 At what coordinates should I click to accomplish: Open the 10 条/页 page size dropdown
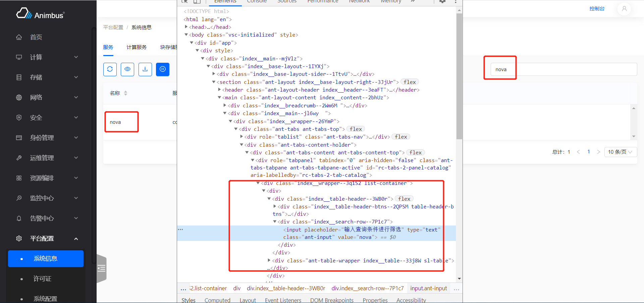620,152
